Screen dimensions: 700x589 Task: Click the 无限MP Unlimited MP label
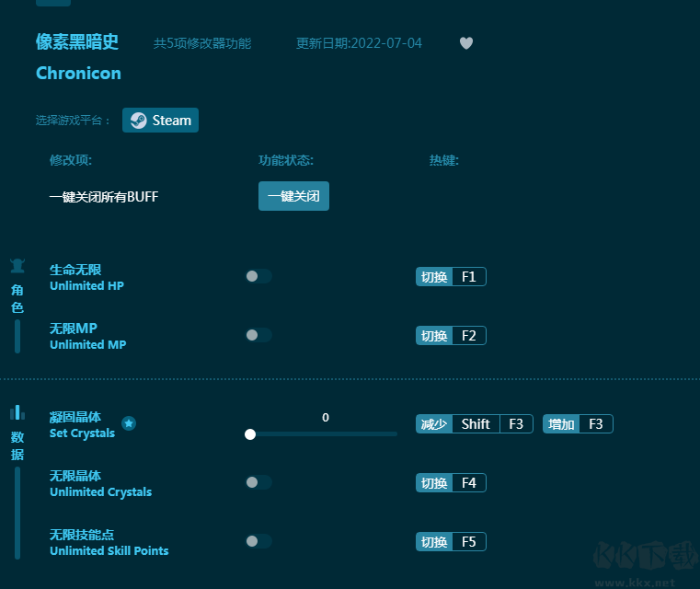click(x=88, y=336)
